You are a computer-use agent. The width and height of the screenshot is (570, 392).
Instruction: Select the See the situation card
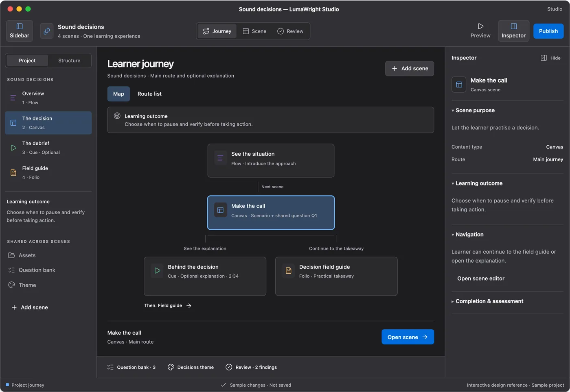[x=271, y=161]
